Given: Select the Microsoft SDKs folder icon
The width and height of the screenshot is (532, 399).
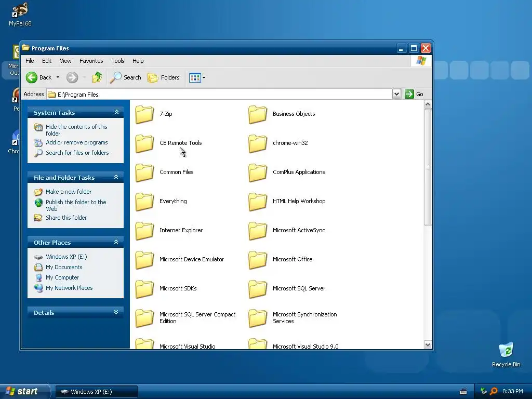Looking at the screenshot, I should [144, 289].
